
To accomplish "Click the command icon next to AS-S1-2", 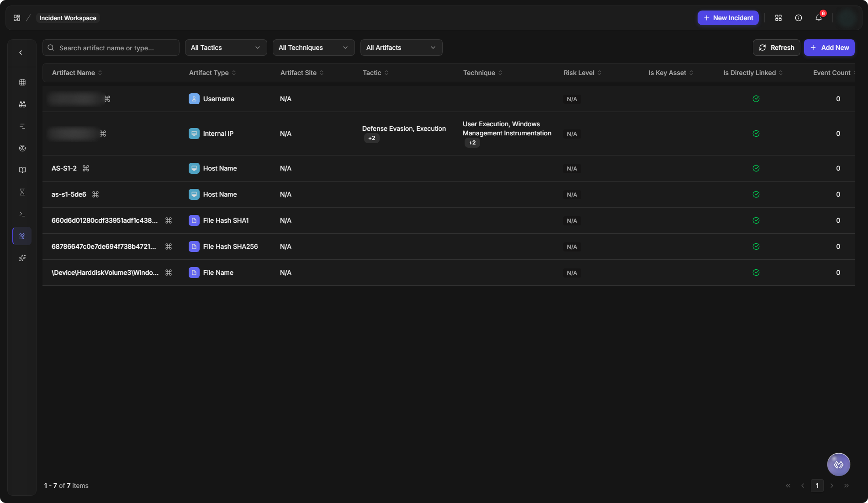I will click(86, 168).
